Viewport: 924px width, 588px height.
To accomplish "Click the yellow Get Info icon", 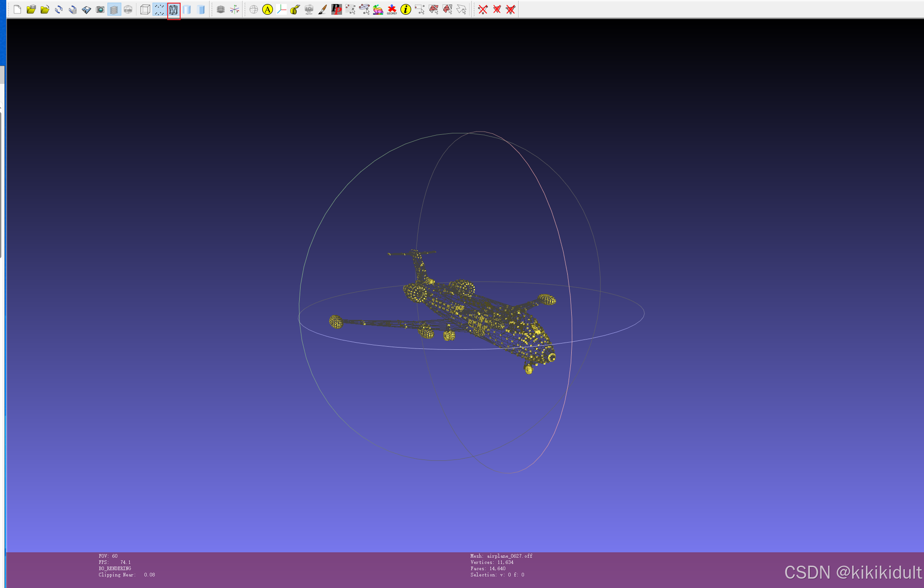I will (x=405, y=9).
